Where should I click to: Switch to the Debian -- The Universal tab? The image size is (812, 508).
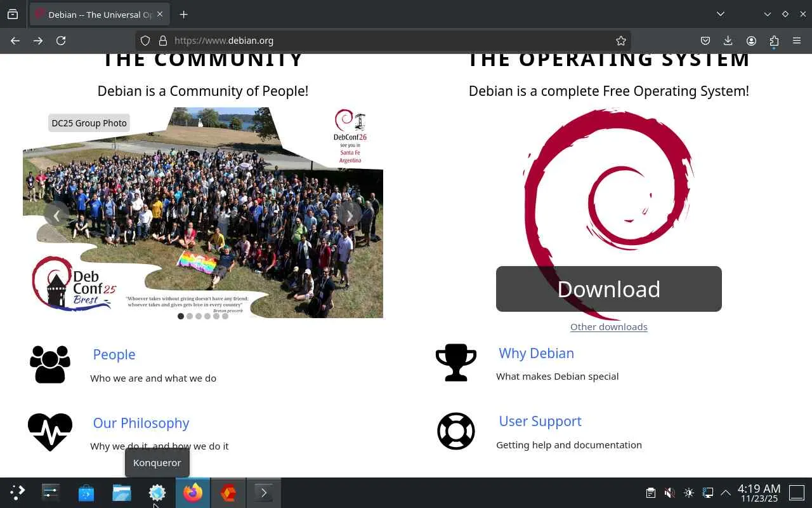[98, 14]
